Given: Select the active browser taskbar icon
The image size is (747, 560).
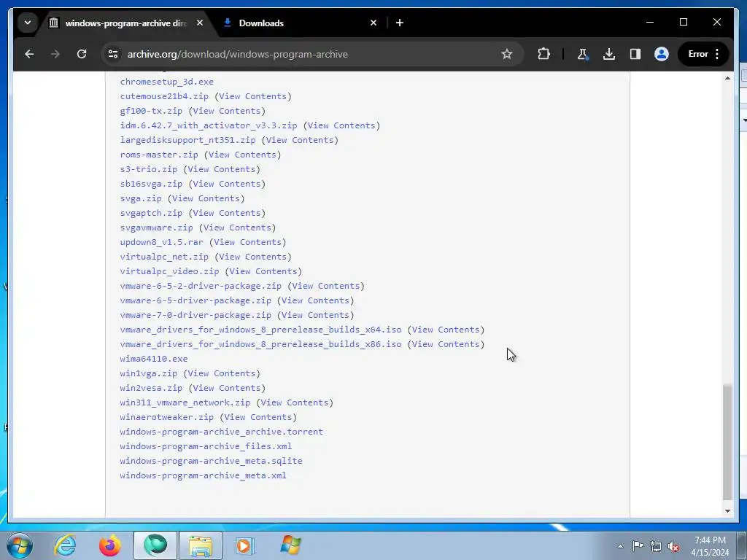Looking at the screenshot, I should pos(155,545).
